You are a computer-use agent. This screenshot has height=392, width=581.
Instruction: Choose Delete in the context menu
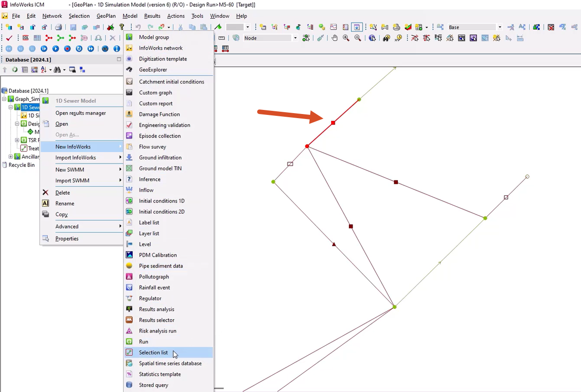click(82, 193)
